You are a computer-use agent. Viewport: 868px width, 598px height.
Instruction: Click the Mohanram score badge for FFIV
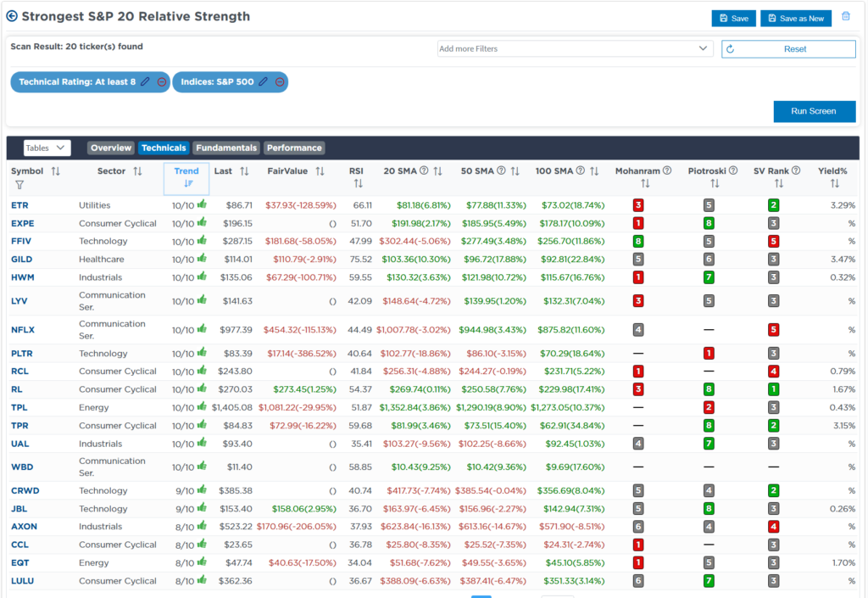638,242
